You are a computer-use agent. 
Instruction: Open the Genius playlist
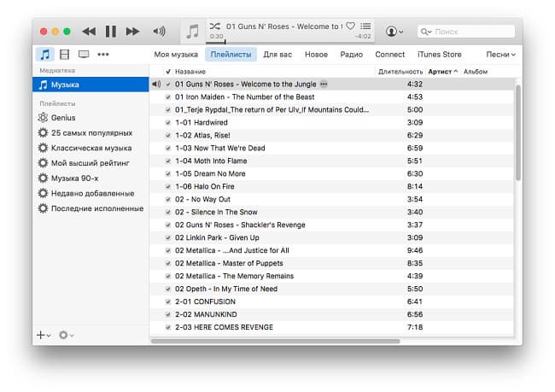coord(91,118)
